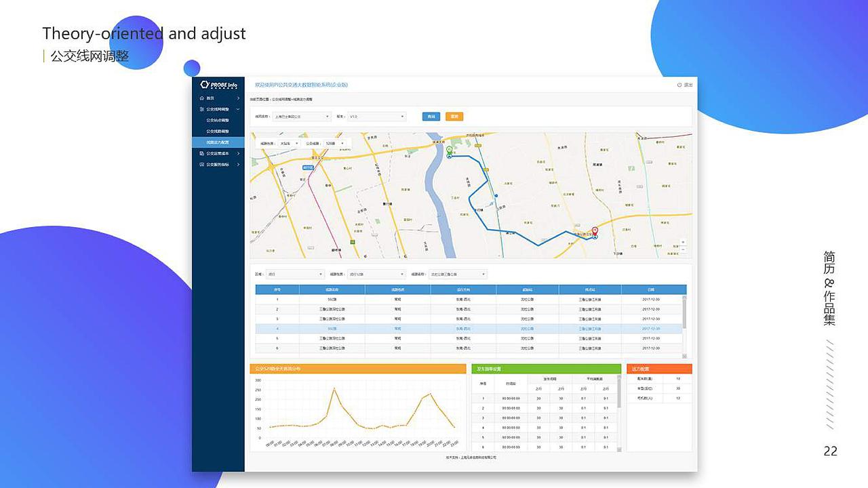Zoom in using the map plus button

683,242
